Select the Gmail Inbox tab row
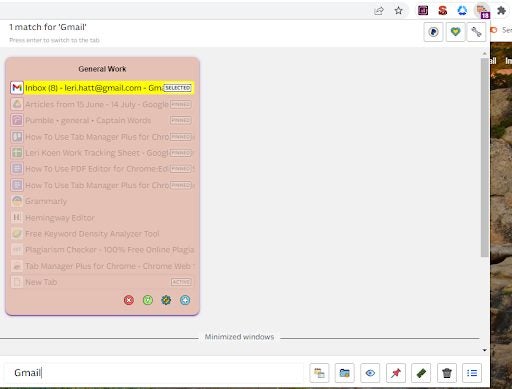This screenshot has height=389, width=512. pyautogui.click(x=102, y=88)
